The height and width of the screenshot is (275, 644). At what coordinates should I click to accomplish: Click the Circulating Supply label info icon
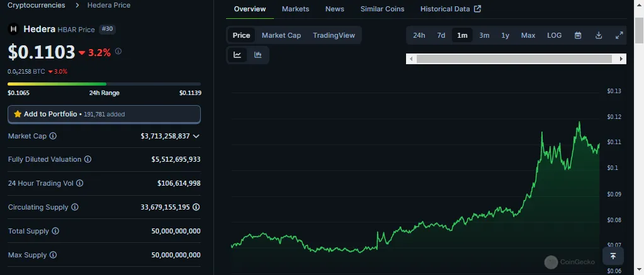tap(75, 207)
